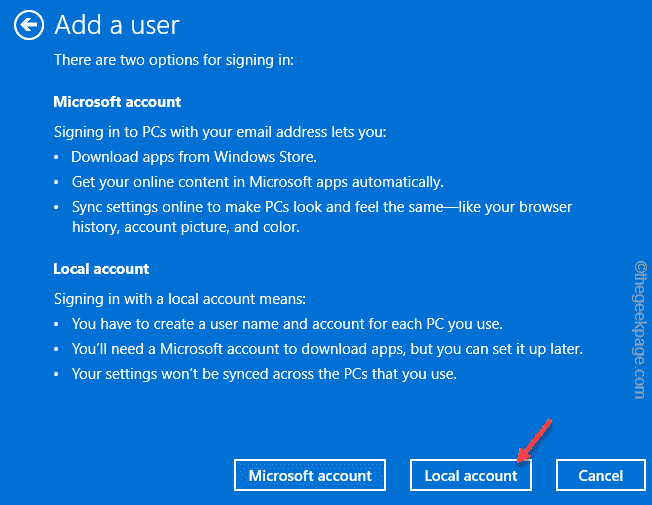Click 'Get your online content in Microsoft apps' bullet
Image resolution: width=652 pixels, height=505 pixels.
click(257, 182)
